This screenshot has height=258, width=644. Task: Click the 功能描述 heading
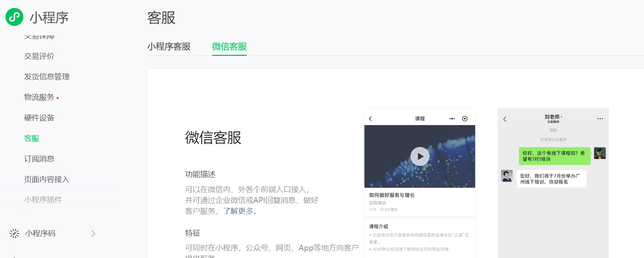tap(200, 174)
